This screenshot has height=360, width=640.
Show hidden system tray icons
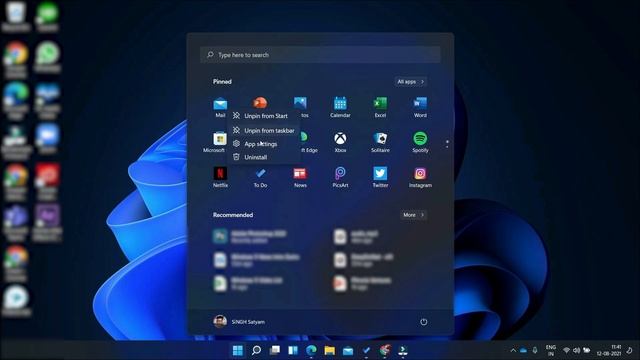coord(513,350)
